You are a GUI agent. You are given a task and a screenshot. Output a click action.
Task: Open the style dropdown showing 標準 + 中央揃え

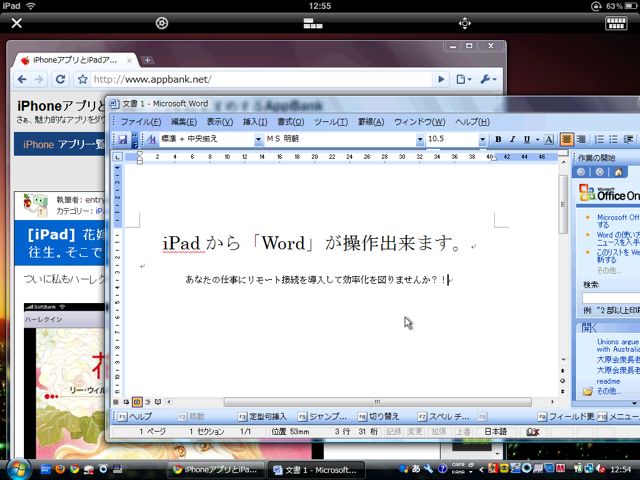click(259, 140)
